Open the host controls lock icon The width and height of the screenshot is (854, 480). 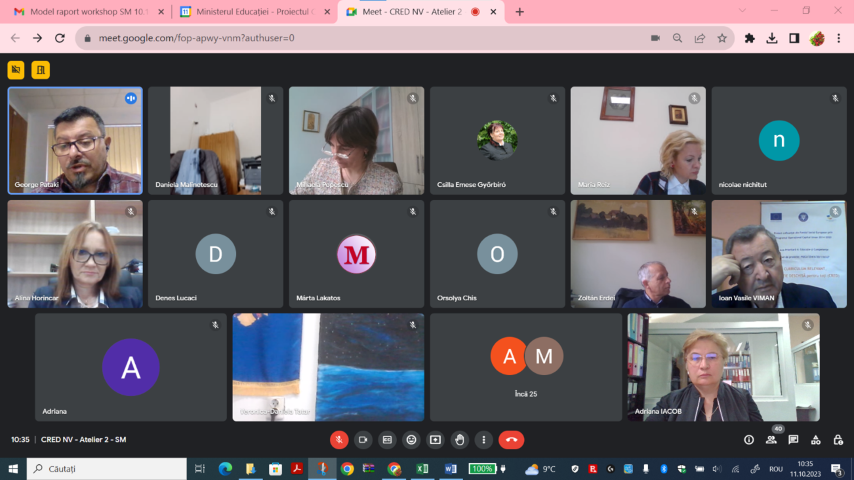click(x=838, y=440)
